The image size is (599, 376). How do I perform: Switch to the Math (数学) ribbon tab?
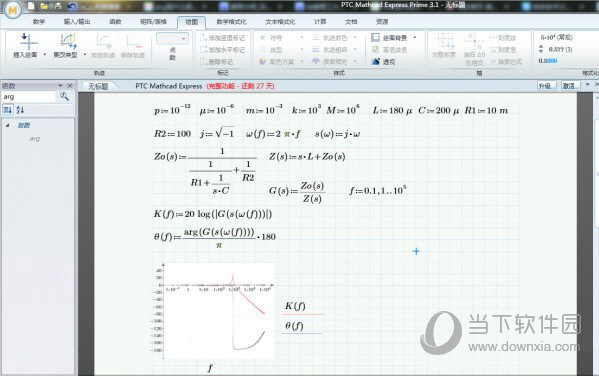[39, 22]
